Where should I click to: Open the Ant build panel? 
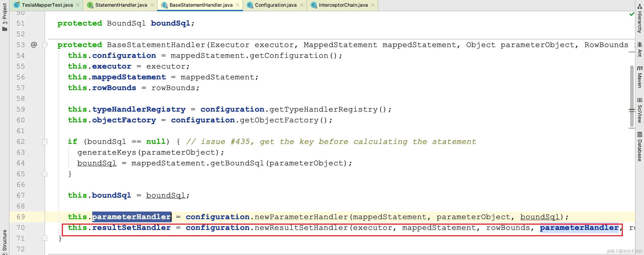tap(640, 50)
